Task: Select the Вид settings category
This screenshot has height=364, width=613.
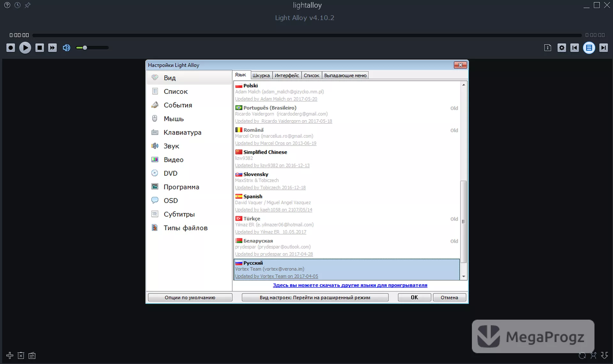Action: coord(189,78)
